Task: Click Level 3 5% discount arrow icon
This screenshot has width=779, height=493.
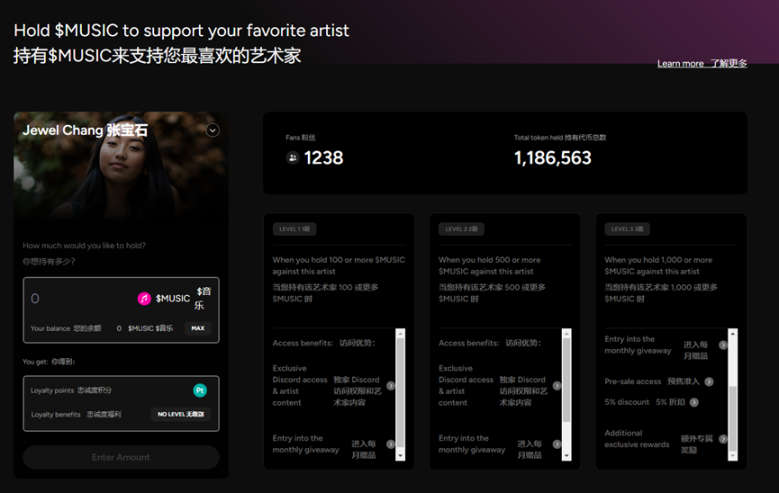Action: [x=694, y=402]
